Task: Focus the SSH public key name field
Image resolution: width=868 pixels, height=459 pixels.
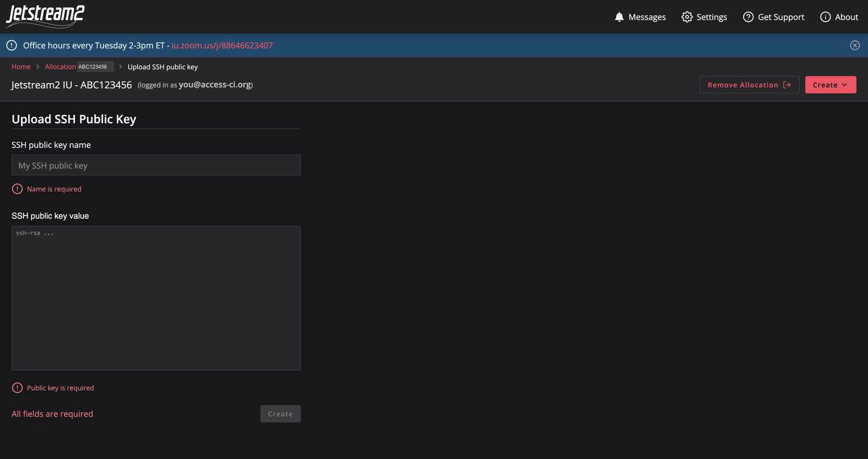Action: pos(156,165)
